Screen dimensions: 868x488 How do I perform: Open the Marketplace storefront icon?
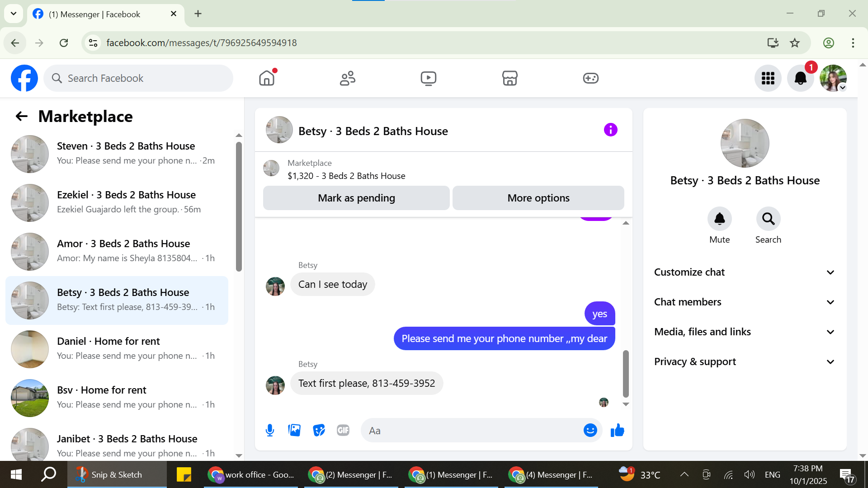click(509, 78)
